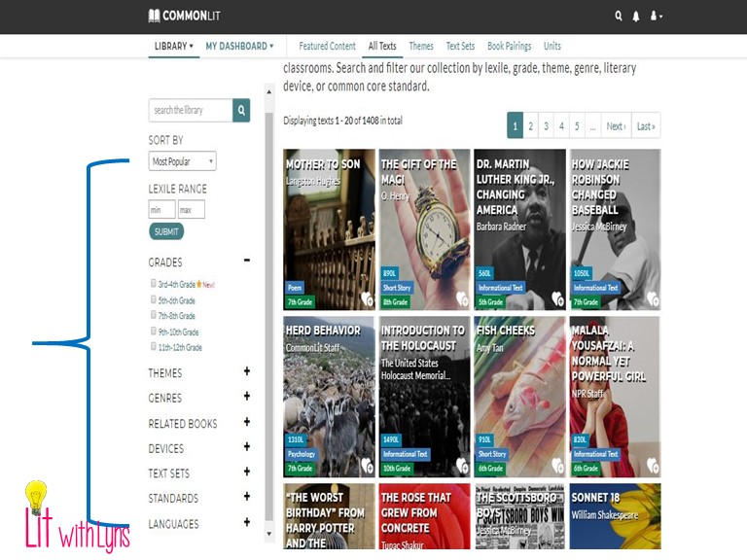The height and width of the screenshot is (560, 747).
Task: Open the user account menu icon
Action: (x=656, y=17)
